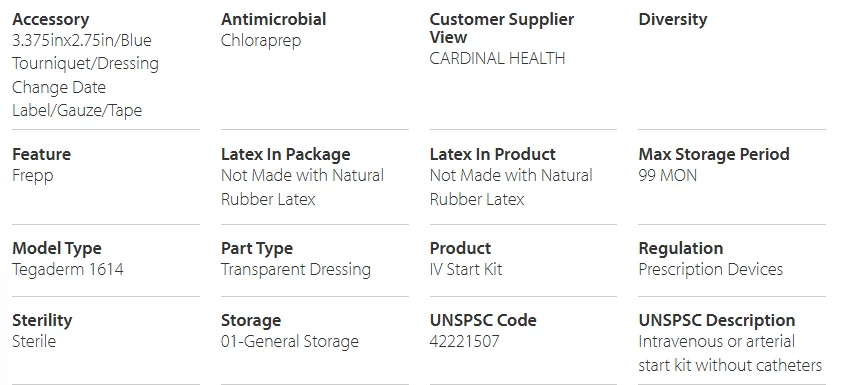Select the Prescription Devices regulation value
The width and height of the screenshot is (841, 385).
[710, 269]
